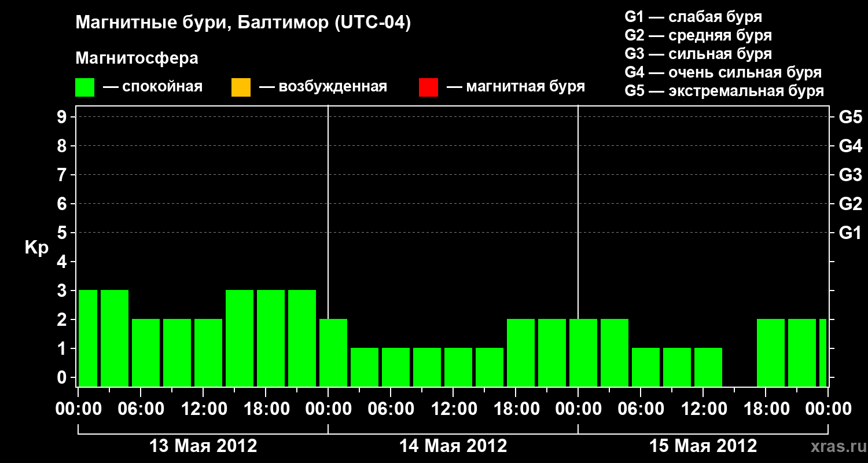Screen dimensions: 868x463
Task: Click the bar crossing midnight into 15 May
Action: 583,352
